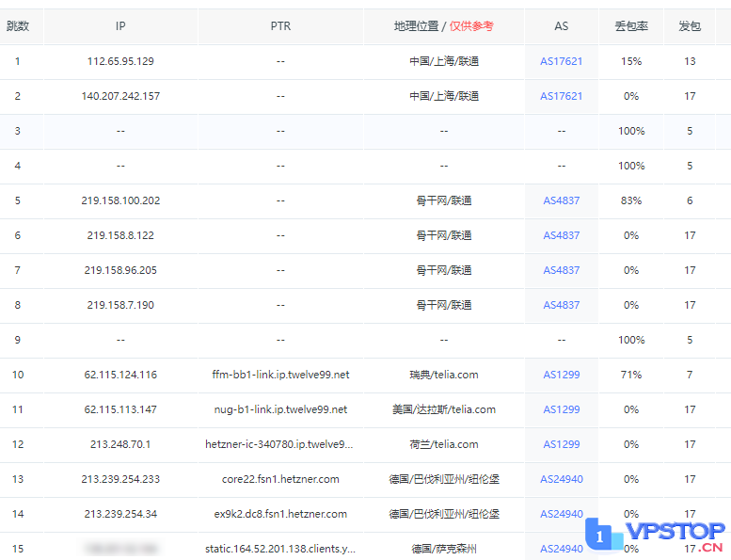Viewport: 731px width, 560px height.
Task: Open AS17621 link in hop 1 row
Action: pyautogui.click(x=561, y=61)
